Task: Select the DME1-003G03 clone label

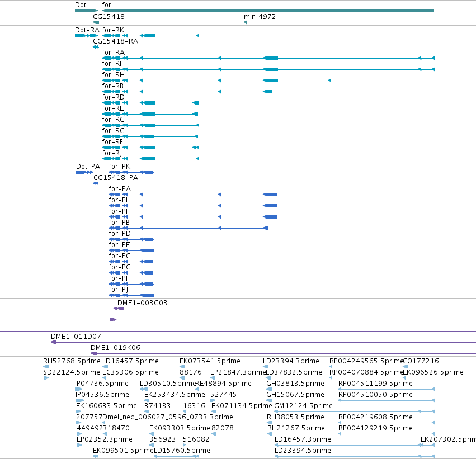Action: (143, 303)
